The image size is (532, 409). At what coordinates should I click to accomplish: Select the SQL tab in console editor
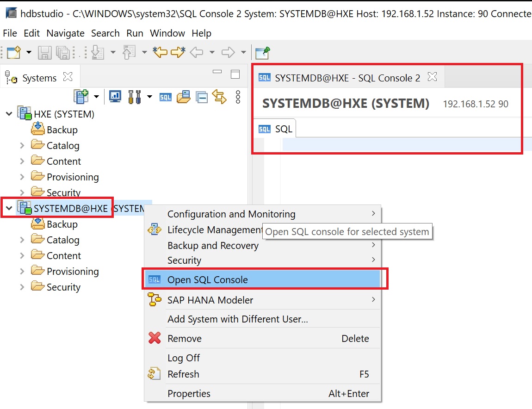coord(275,129)
